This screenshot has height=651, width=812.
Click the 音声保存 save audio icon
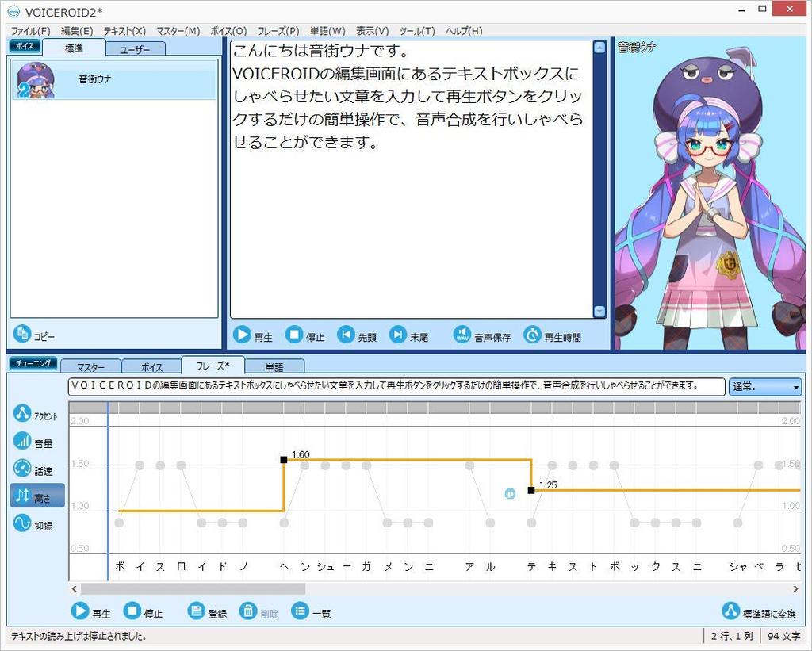461,335
